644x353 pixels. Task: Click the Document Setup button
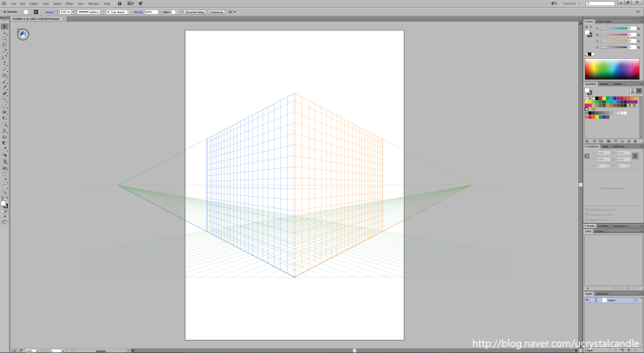click(193, 11)
